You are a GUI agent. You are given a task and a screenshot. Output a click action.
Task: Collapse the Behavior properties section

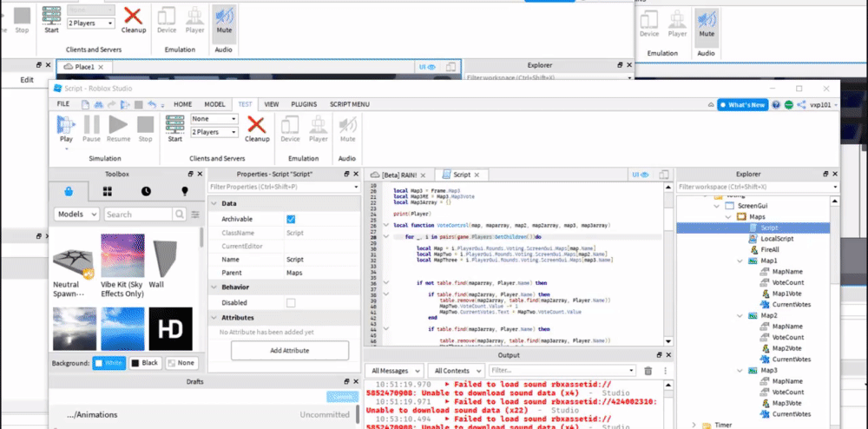[x=214, y=287]
